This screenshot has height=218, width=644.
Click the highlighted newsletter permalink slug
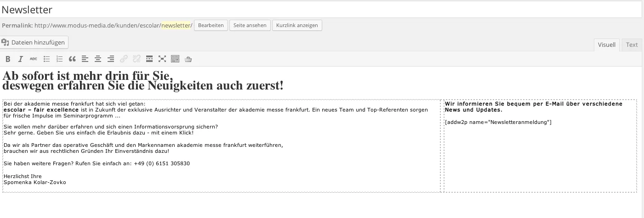tap(176, 25)
